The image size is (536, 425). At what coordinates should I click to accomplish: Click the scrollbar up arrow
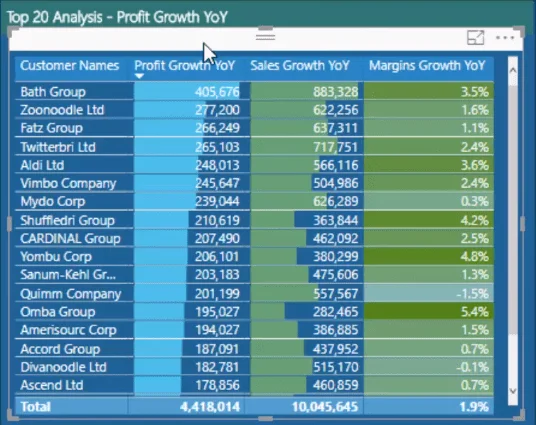[513, 70]
